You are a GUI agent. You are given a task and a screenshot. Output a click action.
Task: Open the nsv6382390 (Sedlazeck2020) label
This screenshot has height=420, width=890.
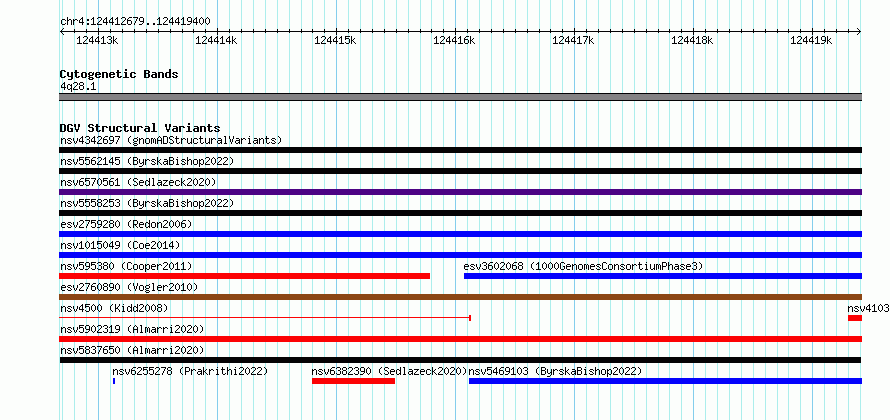389,371
